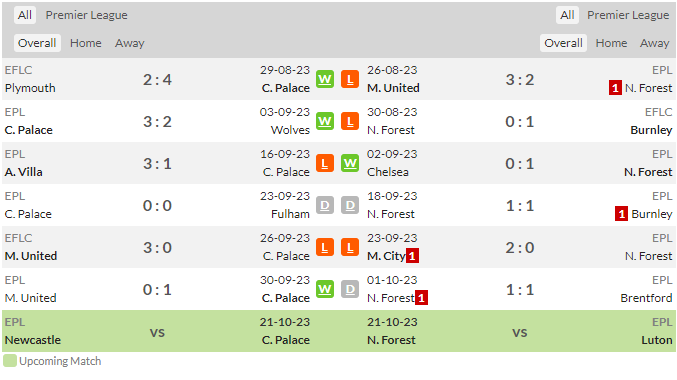Switch left panel to Away matches
The image size is (677, 380).
tap(130, 43)
